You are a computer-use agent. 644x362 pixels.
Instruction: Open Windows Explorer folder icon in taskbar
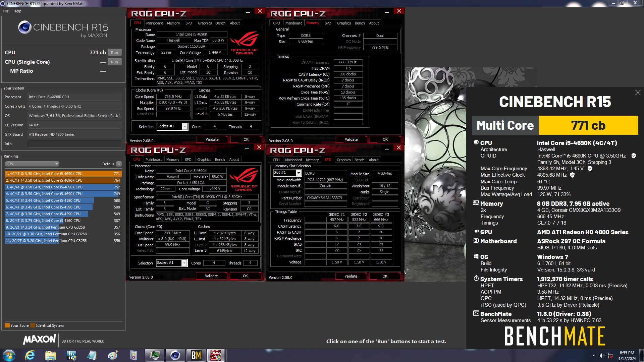pos(51,355)
